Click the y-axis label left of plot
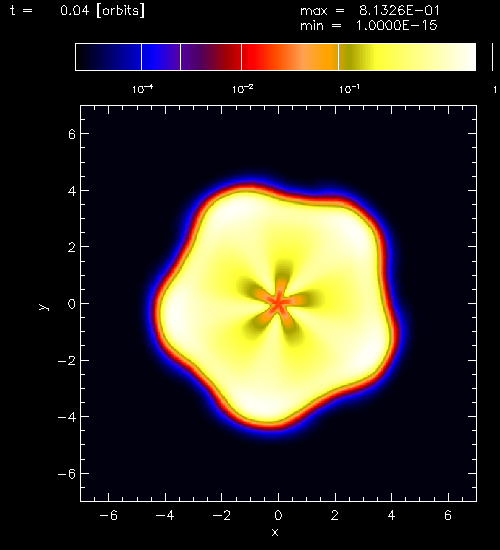Image resolution: width=500 pixels, height=550 pixels. pos(44,307)
